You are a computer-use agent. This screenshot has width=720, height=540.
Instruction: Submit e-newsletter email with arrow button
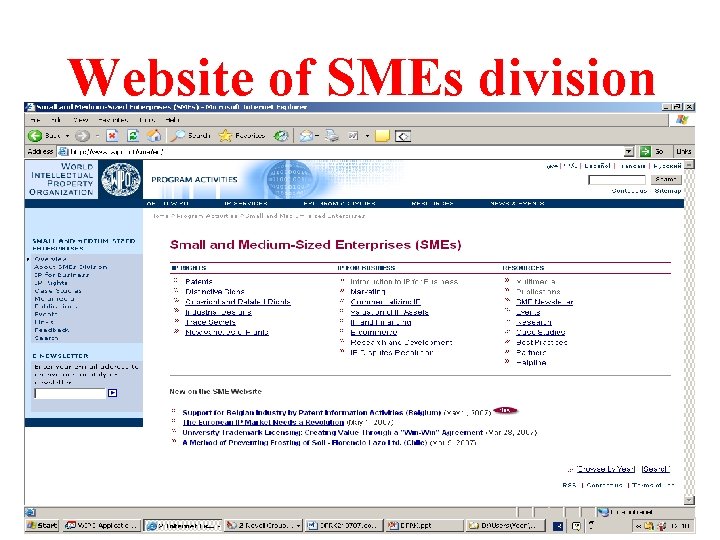112,393
